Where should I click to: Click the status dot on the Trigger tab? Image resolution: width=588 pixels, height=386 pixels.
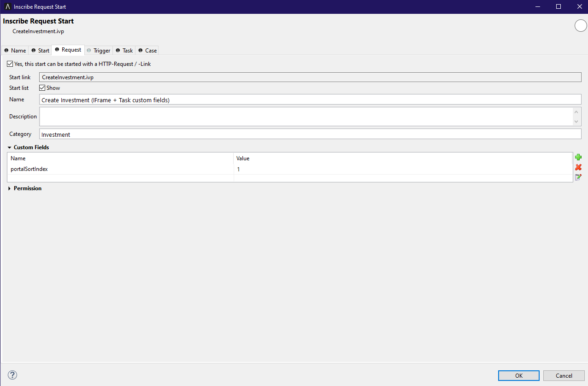coord(89,51)
